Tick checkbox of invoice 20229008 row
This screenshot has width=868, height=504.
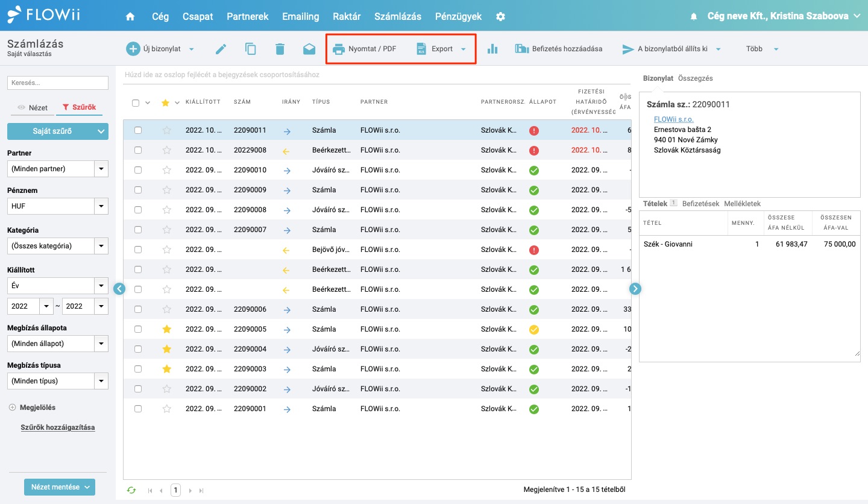138,150
